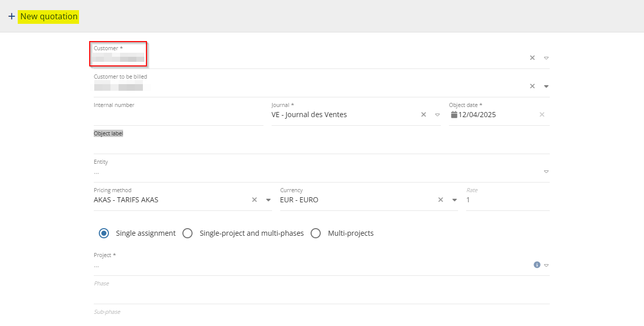Choose Single-project and multi-phases option
The width and height of the screenshot is (644, 326).
click(x=187, y=233)
